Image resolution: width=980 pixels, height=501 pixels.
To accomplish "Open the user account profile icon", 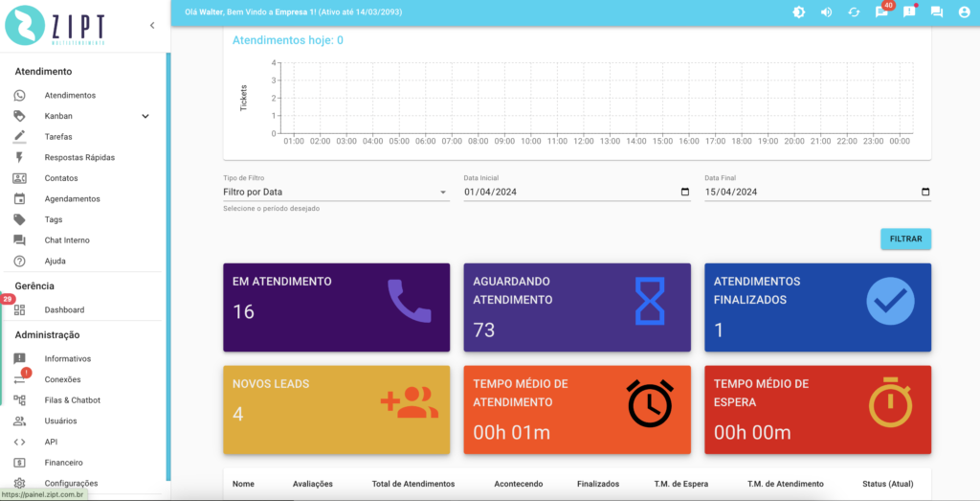I will point(964,12).
